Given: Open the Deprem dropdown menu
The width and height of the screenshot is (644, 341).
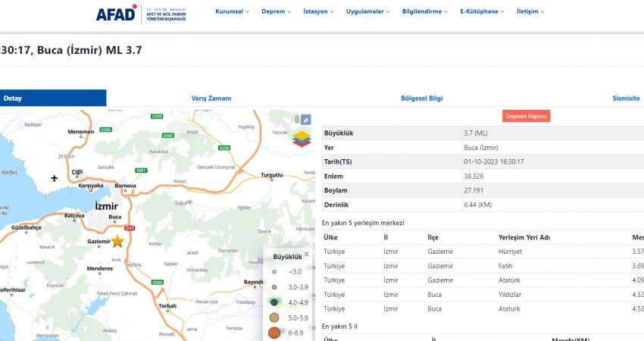Looking at the screenshot, I should [276, 11].
